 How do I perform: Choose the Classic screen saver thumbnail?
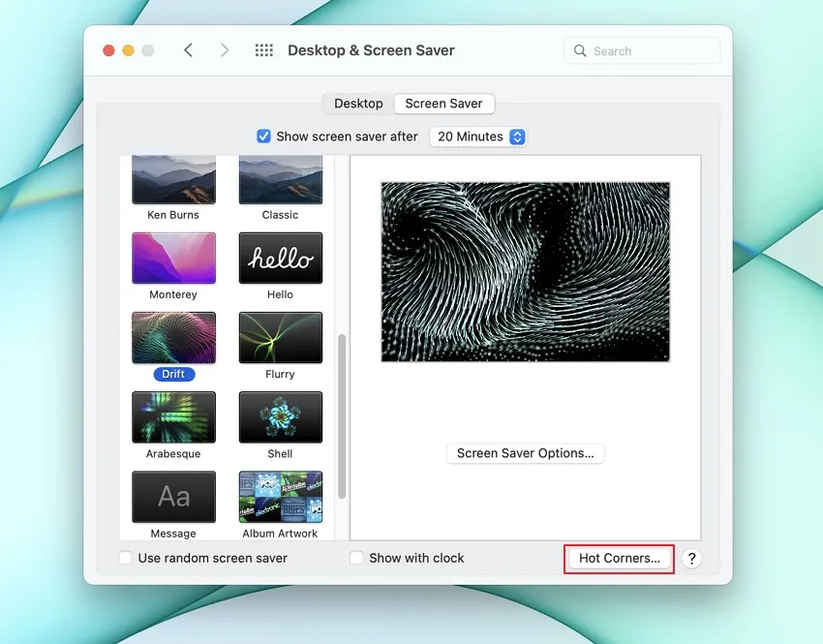[281, 179]
